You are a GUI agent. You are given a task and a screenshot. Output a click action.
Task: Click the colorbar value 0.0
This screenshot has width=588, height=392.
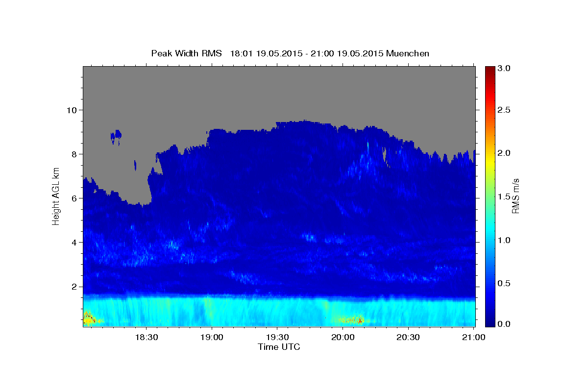(505, 324)
